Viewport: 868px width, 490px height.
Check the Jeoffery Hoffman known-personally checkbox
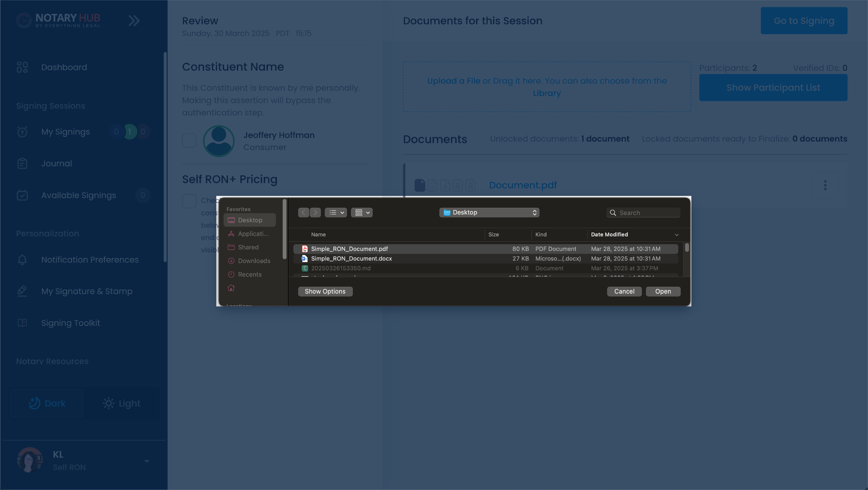tap(189, 141)
